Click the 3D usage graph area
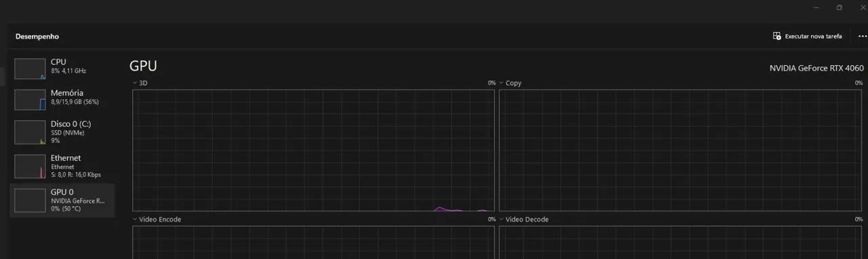 click(313, 151)
